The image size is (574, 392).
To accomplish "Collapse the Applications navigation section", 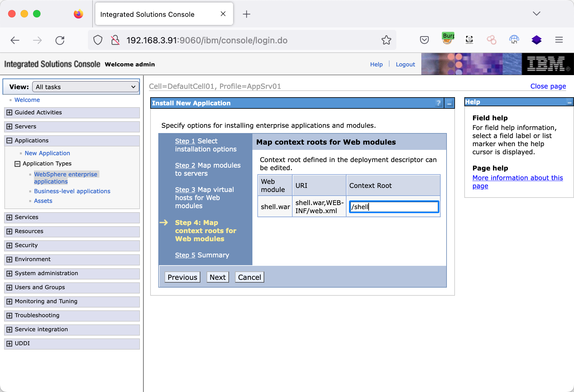I will click(9, 141).
